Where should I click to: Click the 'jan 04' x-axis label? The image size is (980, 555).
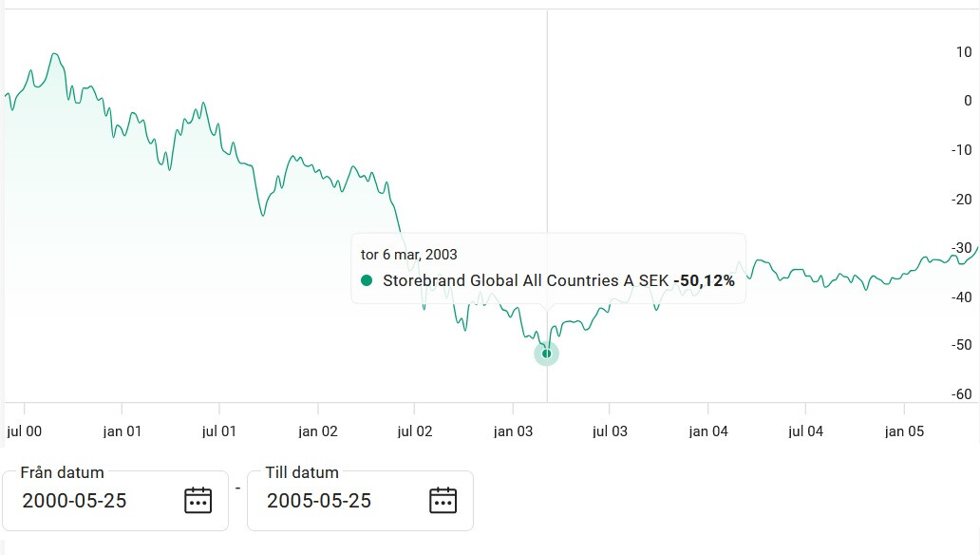tap(708, 431)
